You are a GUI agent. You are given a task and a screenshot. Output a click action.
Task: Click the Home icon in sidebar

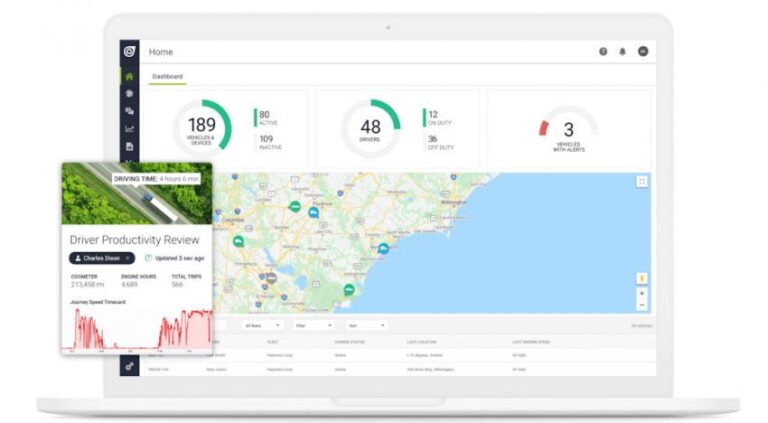[x=129, y=76]
